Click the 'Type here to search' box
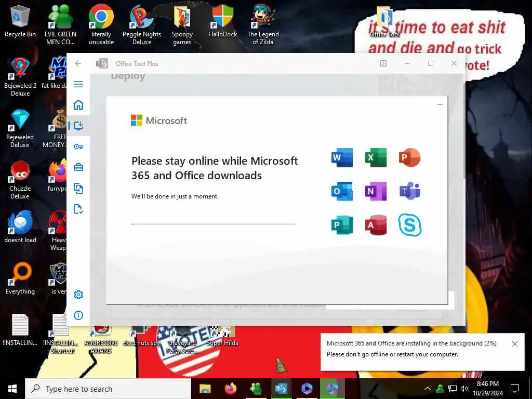 [108, 389]
